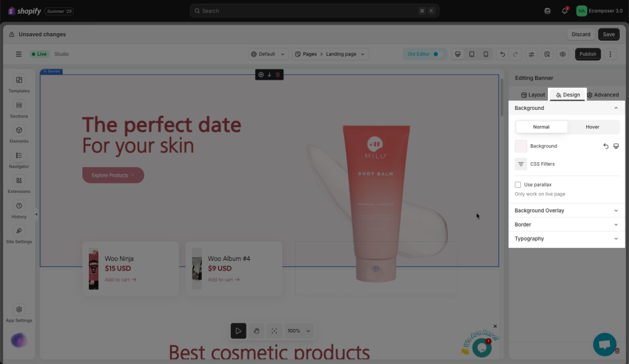Open the live chat bubble
This screenshot has height=364, width=629.
click(x=604, y=344)
